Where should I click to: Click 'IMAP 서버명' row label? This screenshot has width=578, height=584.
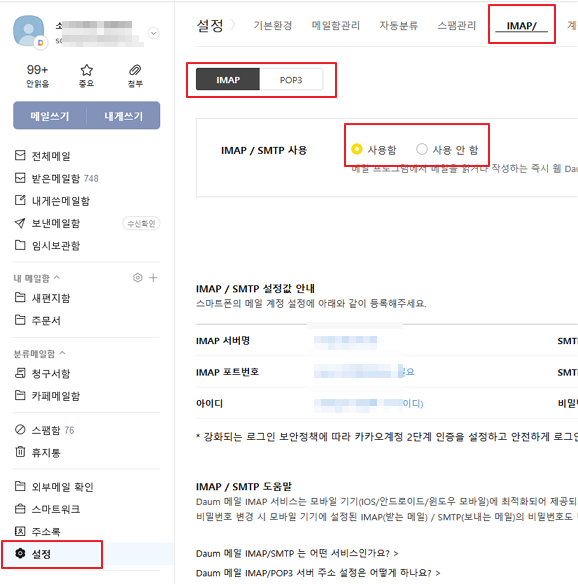(x=223, y=341)
